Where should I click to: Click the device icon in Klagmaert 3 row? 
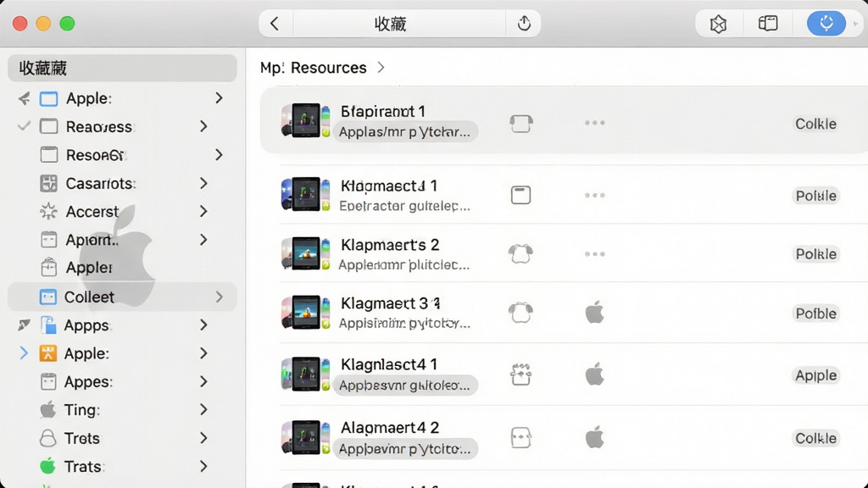point(521,313)
